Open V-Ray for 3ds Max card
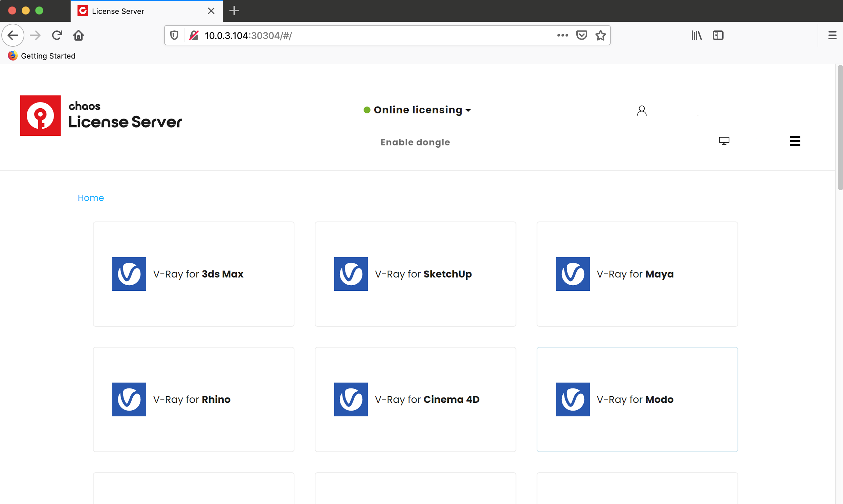Screen dimensions: 843x504 point(194,274)
